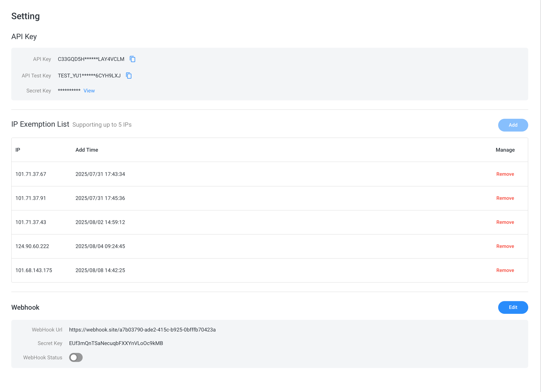Copy the API Test Key value
The height and width of the screenshot is (392, 541).
tap(129, 76)
